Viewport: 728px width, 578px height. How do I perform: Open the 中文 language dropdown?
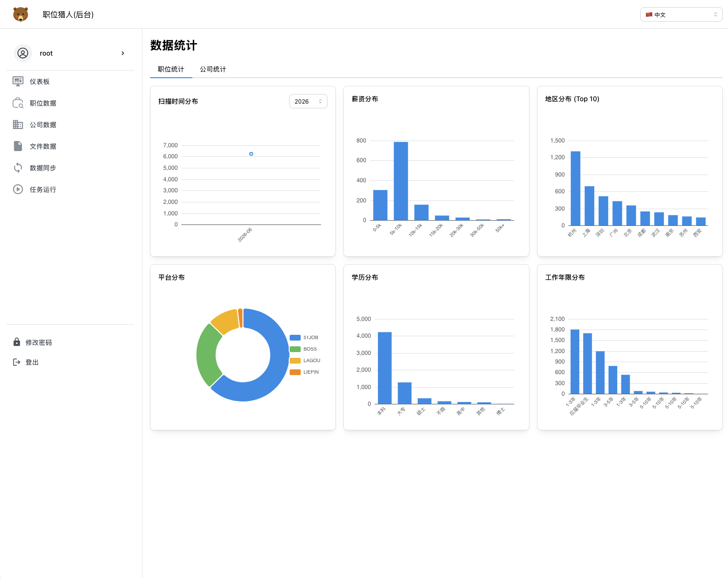click(x=681, y=14)
